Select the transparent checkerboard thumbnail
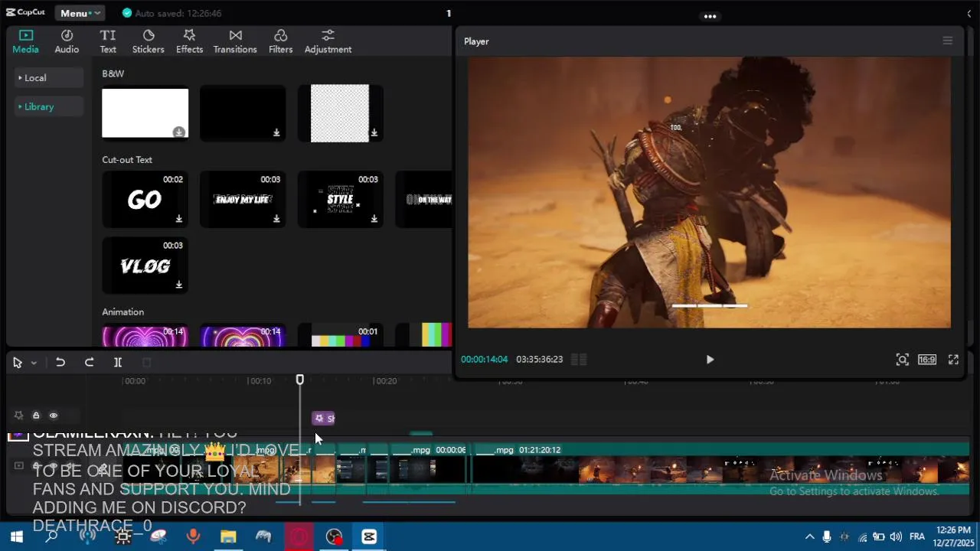The height and width of the screenshot is (551, 980). click(x=340, y=113)
